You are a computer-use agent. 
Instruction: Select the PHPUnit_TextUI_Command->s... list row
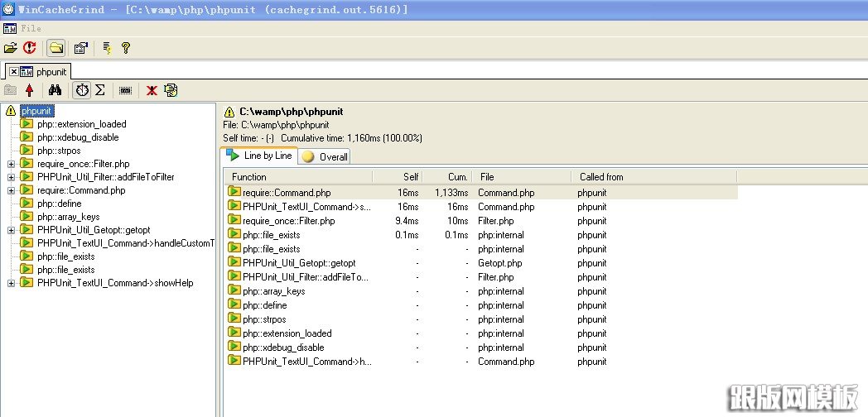(x=481, y=207)
